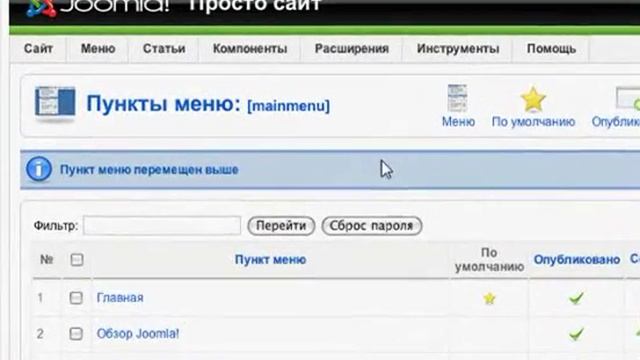Click the Меню toolbar icon
Image resolution: width=640 pixels, height=360 pixels.
pyautogui.click(x=458, y=106)
